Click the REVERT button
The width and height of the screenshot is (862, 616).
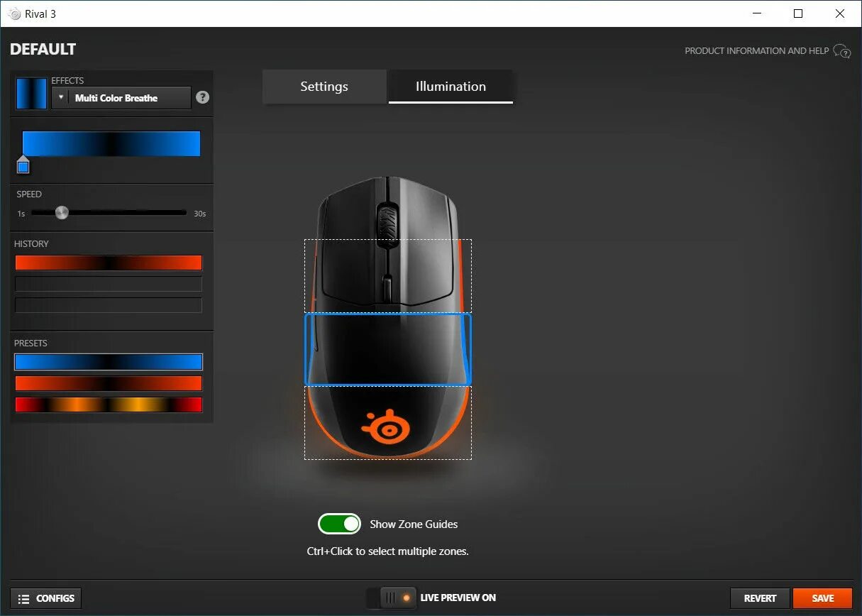(x=760, y=598)
